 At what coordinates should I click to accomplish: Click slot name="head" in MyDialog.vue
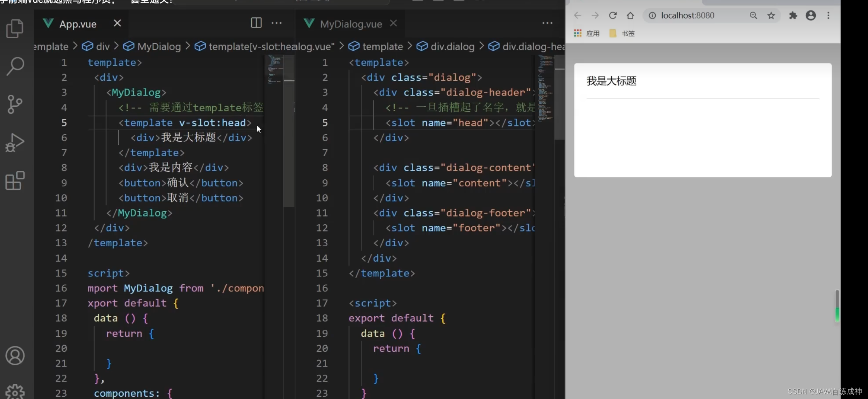460,123
